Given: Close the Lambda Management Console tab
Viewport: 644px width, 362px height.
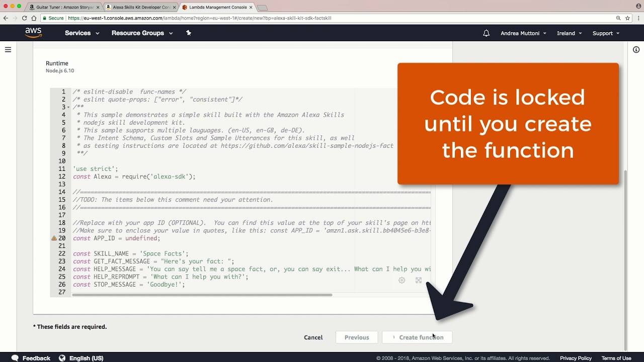Looking at the screenshot, I should point(251,8).
